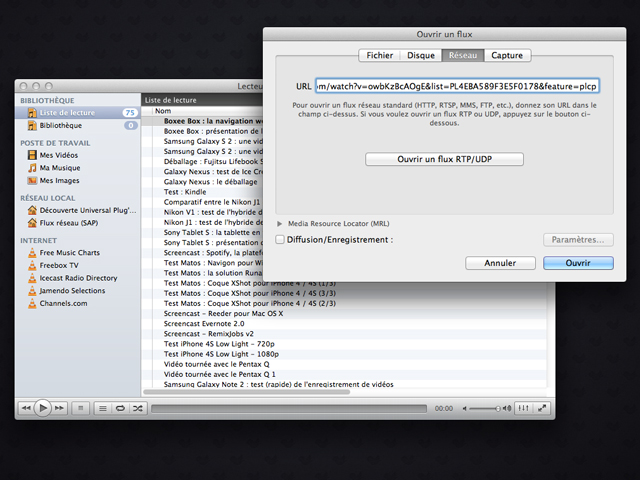
Task: Click the Ouvrir button
Action: 578,263
